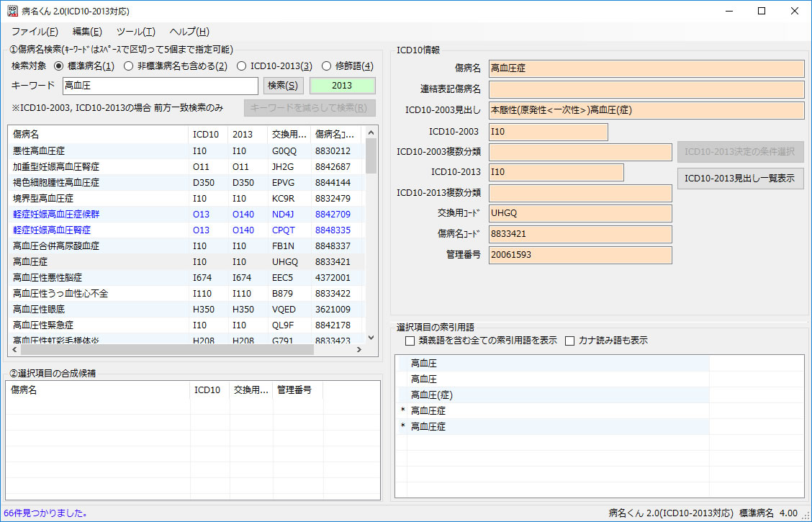The image size is (812, 522).
Task: Click the 66件見つかりました status message
Action: click(45, 513)
